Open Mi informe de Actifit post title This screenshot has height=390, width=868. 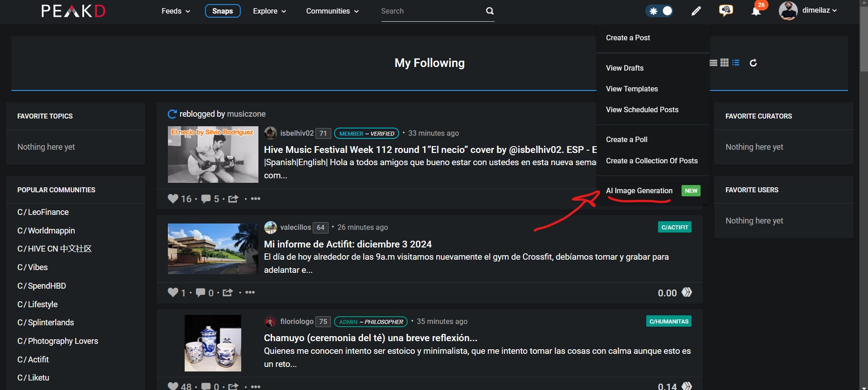pyautogui.click(x=348, y=244)
